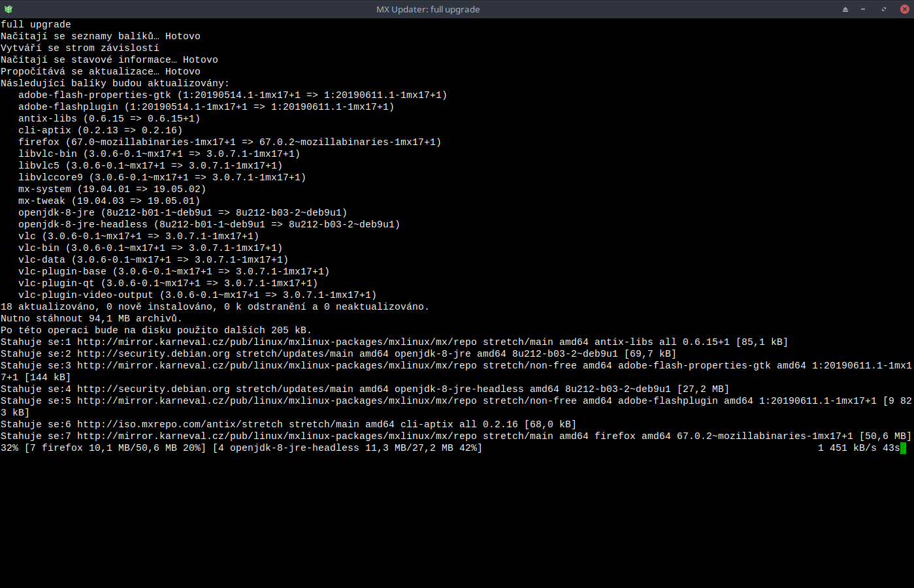Click the maximize/restore titlebar icon
This screenshot has width=914, height=588.
(x=883, y=9)
